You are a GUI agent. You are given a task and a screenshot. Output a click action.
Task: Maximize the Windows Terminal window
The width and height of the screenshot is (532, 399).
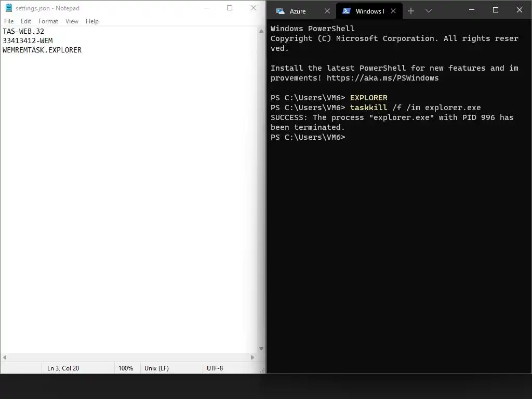coord(495,10)
